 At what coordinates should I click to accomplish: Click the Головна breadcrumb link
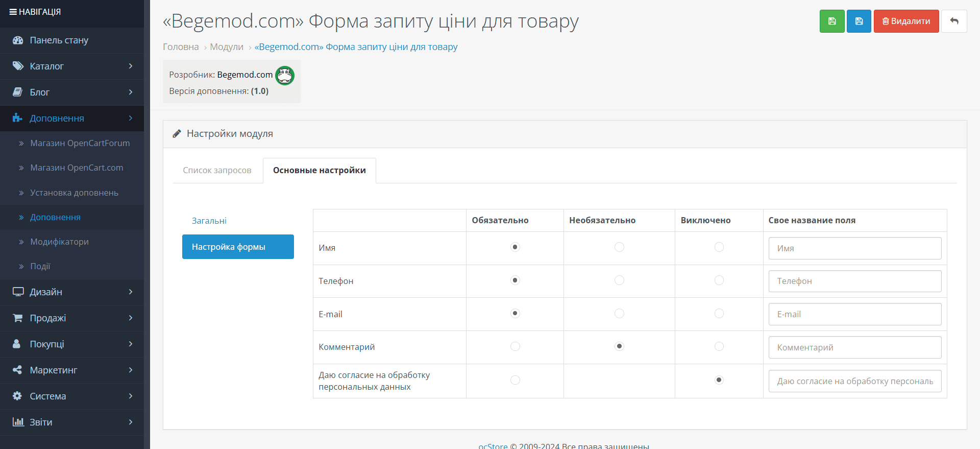181,47
